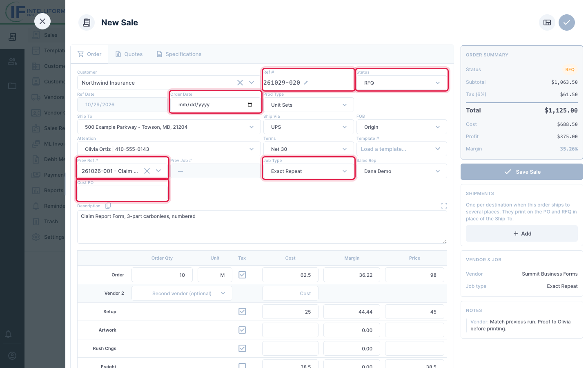The height and width of the screenshot is (368, 588).
Task: Open the Terms dropdown showing Net 30
Action: pos(309,149)
